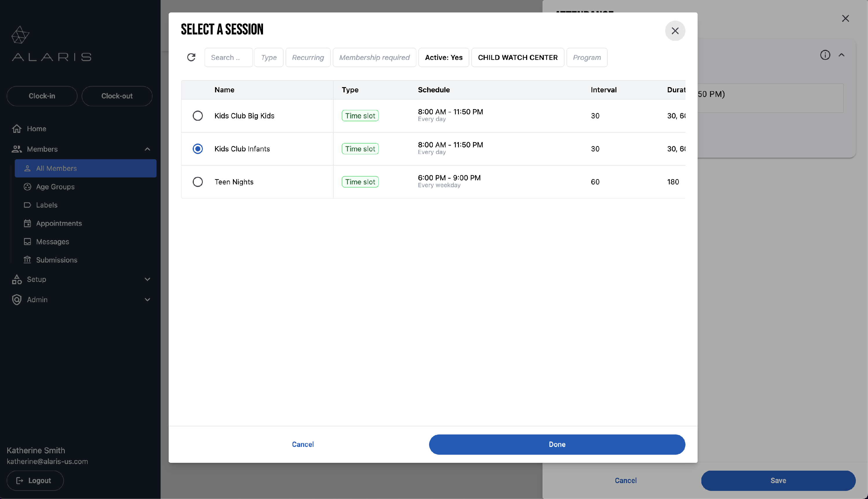Click the info icon in attendance panel
The width and height of the screenshot is (868, 499).
825,55
